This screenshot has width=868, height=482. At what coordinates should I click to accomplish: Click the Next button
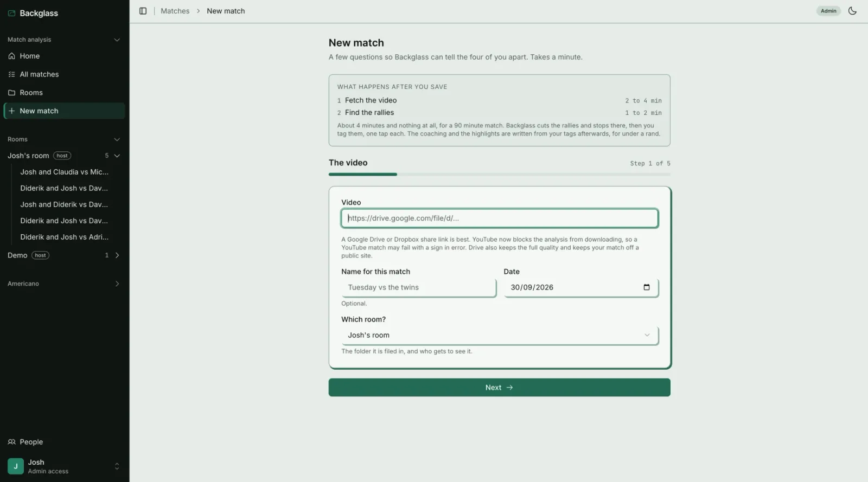point(499,388)
